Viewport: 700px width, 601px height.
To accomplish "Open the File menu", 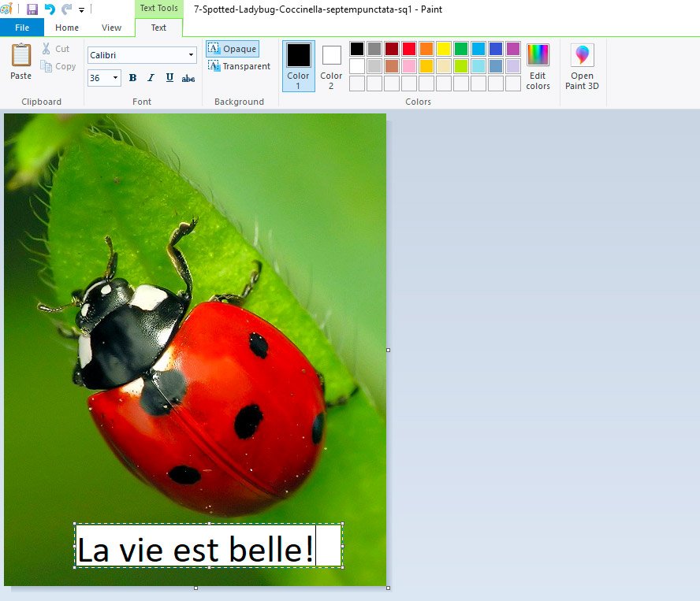I will point(22,28).
